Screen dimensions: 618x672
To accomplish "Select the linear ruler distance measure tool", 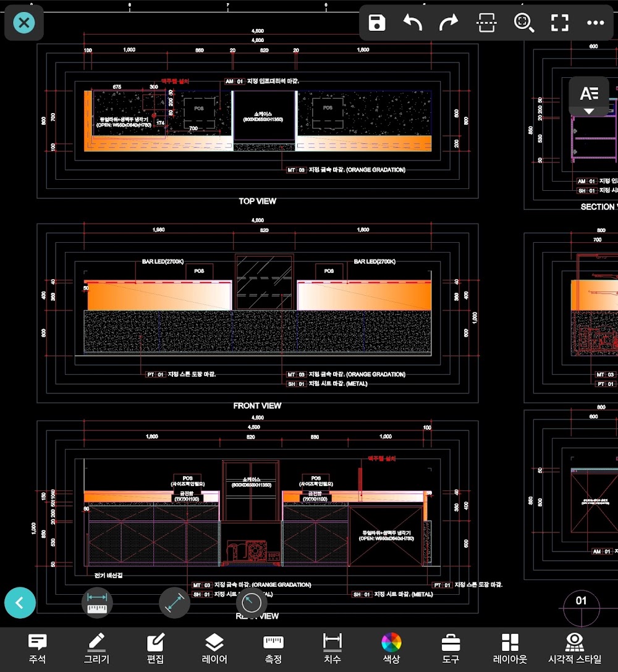I will coord(98,603).
